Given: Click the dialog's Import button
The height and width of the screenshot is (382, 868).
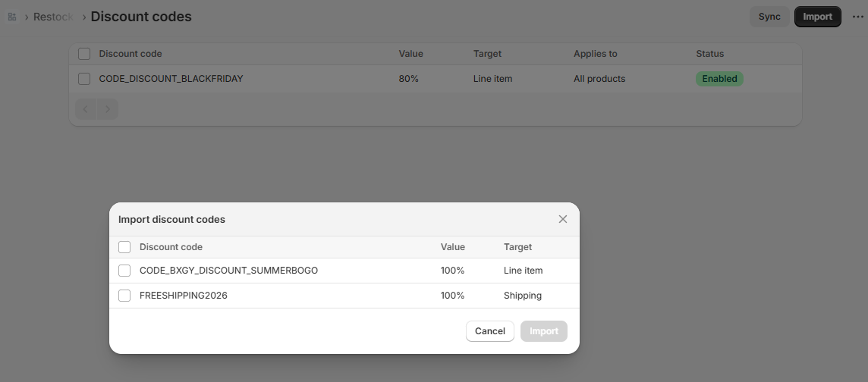Looking at the screenshot, I should 543,330.
